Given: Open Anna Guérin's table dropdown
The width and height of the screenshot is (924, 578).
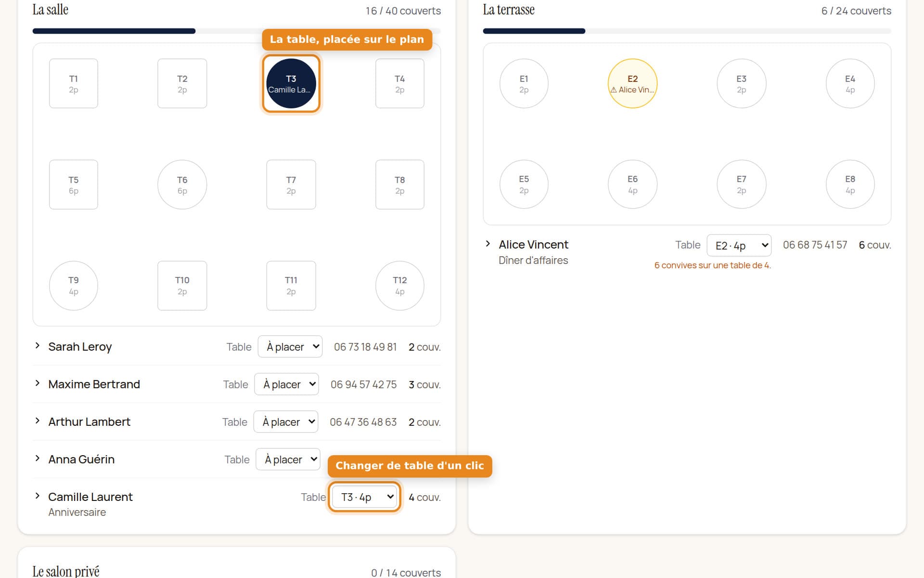Looking at the screenshot, I should [288, 460].
